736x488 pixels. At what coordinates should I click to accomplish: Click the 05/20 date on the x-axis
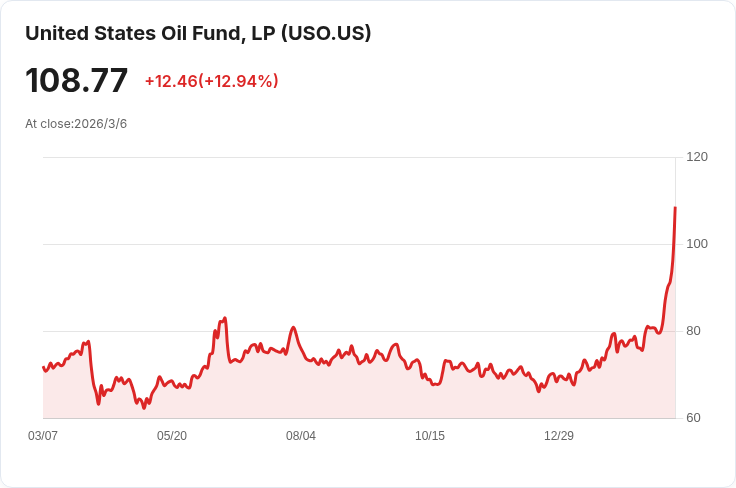172,436
